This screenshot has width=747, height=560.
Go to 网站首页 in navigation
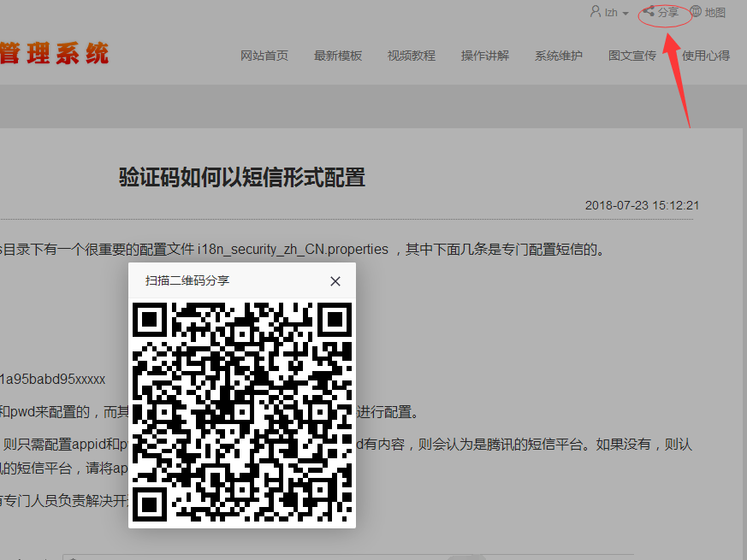[264, 56]
